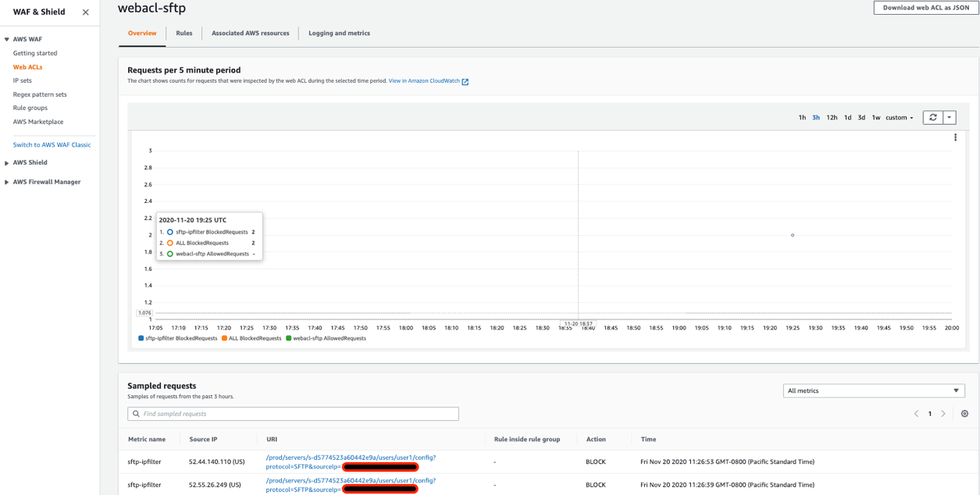Refresh the requests chart
This screenshot has height=495, width=980.
935,117
